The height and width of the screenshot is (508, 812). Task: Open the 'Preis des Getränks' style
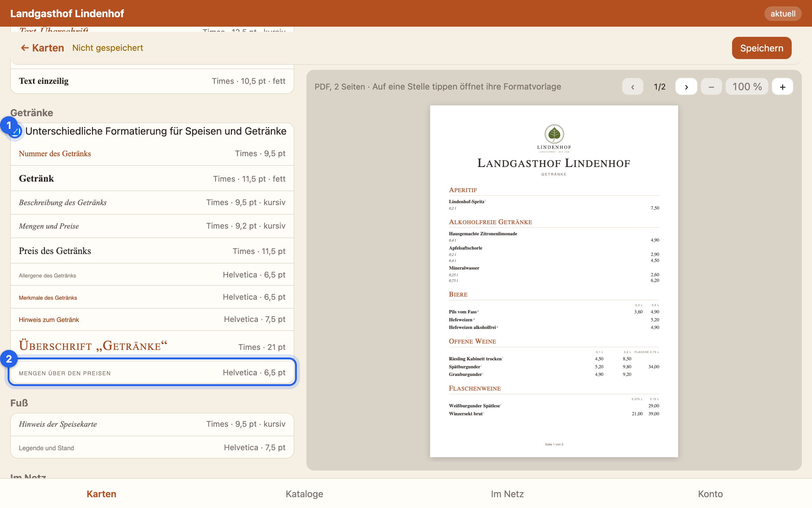click(152, 251)
